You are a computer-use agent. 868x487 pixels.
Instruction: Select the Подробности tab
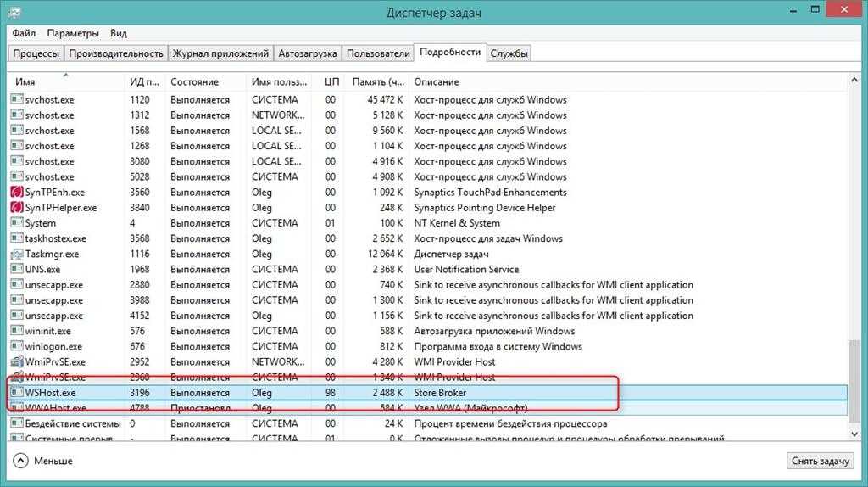[x=450, y=52]
